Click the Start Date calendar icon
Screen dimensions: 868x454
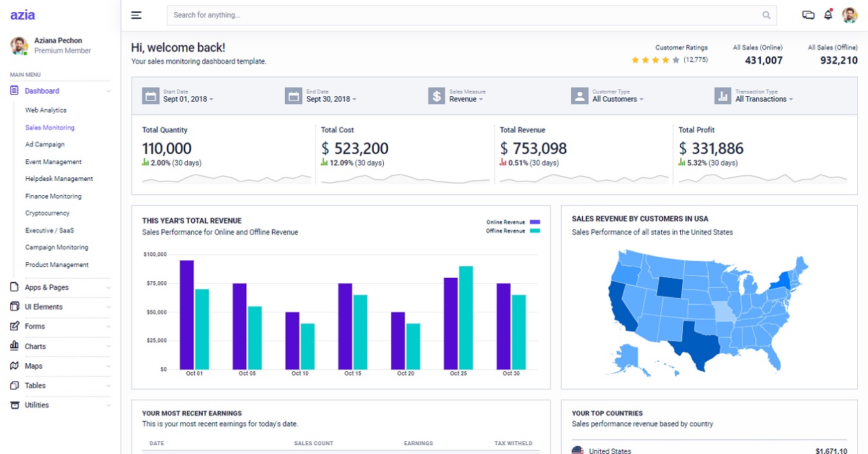click(x=150, y=96)
